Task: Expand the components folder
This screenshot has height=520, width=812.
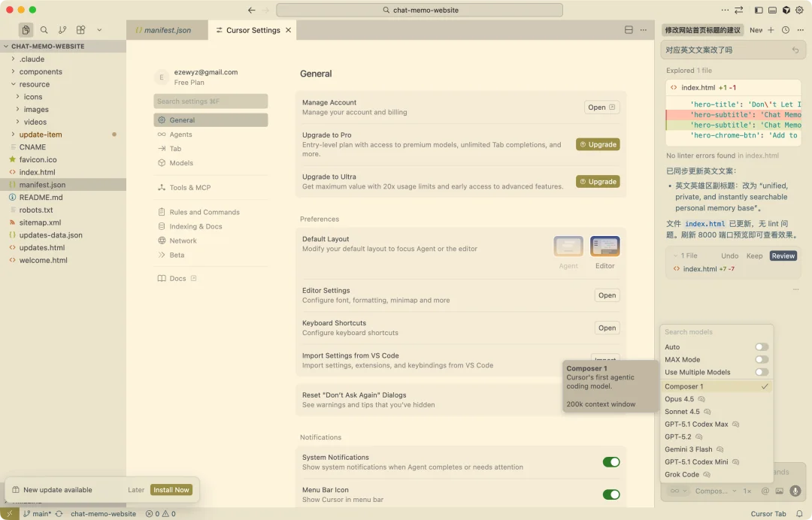Action: tap(41, 72)
